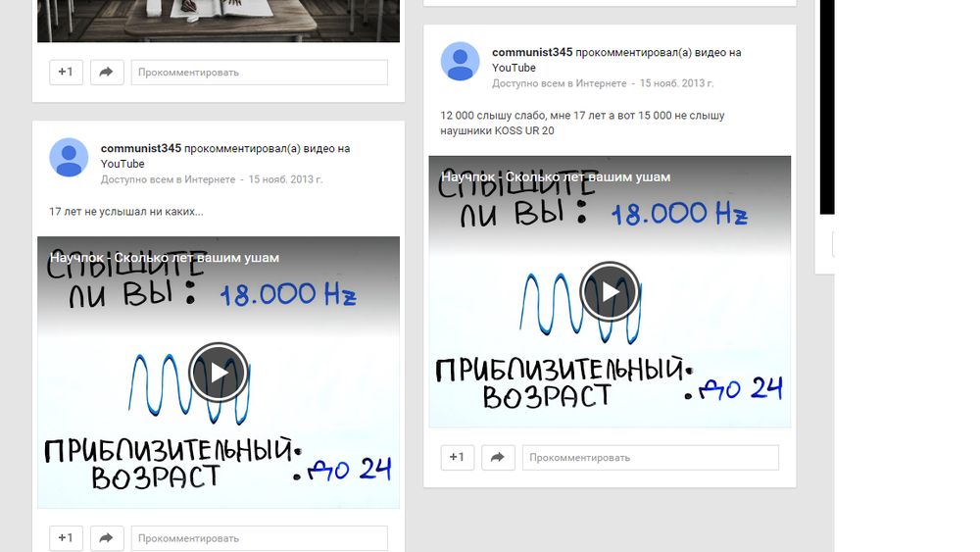The width and height of the screenshot is (980, 552).
Task: Open communist345 profile in '12 000 слышу слабо' post
Action: 531,52
